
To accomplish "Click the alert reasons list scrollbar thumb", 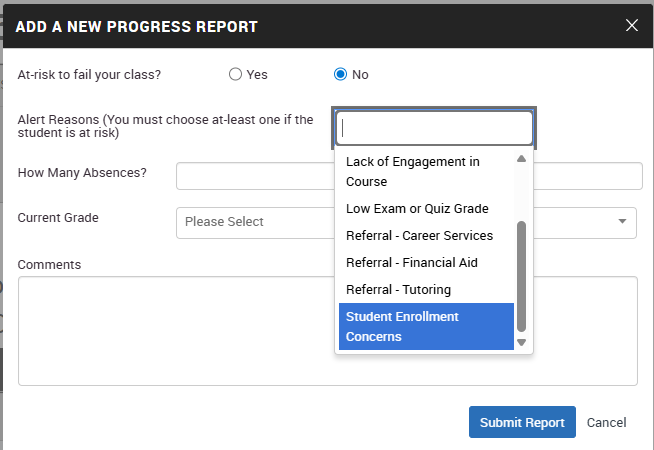I will point(521,275).
